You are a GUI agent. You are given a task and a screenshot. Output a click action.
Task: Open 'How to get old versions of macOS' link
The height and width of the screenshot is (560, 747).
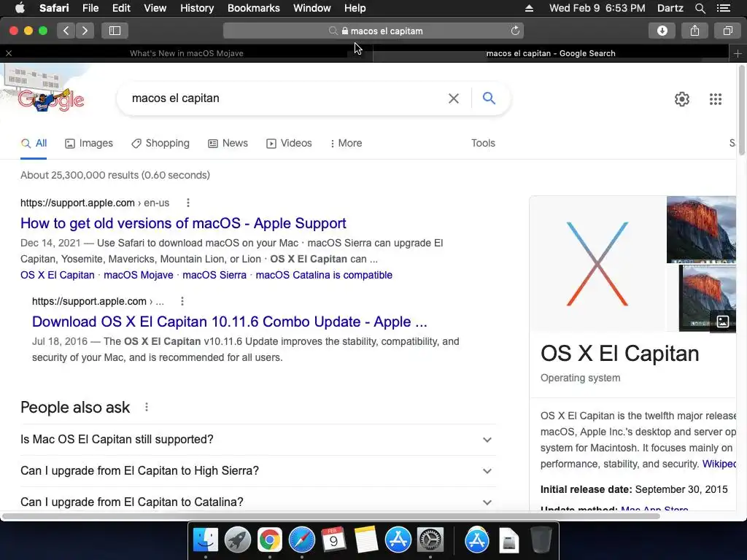click(183, 223)
